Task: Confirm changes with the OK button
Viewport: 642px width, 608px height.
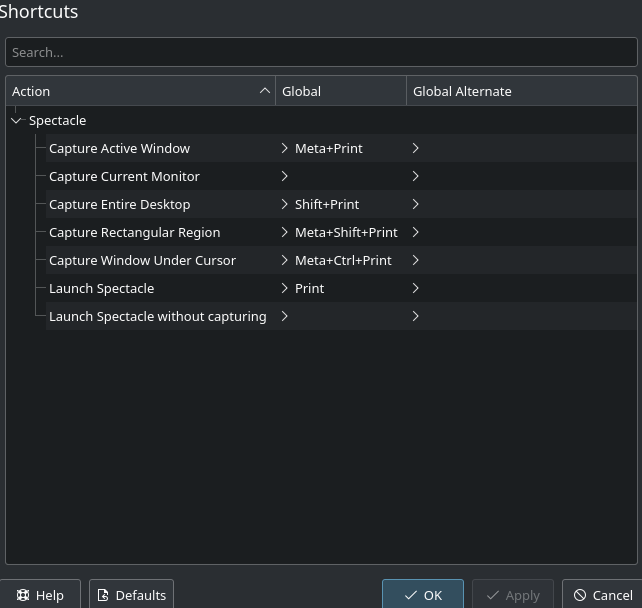Action: [423, 595]
